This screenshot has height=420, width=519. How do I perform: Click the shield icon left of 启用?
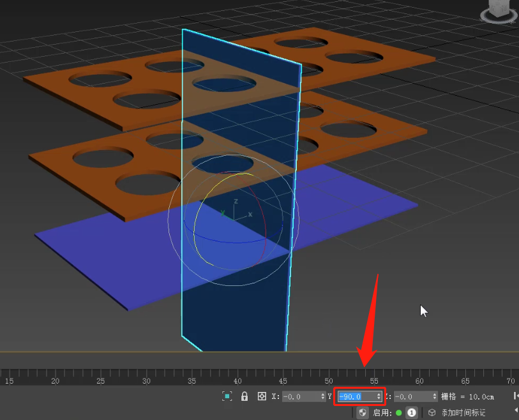point(363,413)
